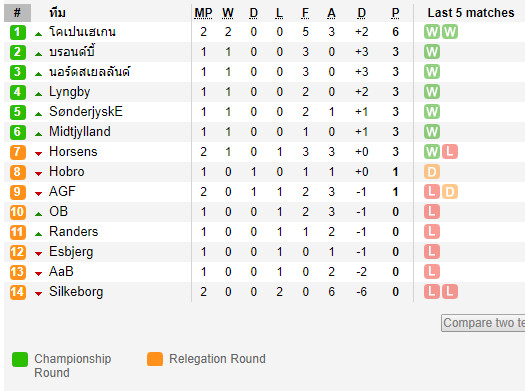Image resolution: width=525 pixels, height=391 pixels.
Task: Click the Compare two teams button
Action: tap(483, 323)
